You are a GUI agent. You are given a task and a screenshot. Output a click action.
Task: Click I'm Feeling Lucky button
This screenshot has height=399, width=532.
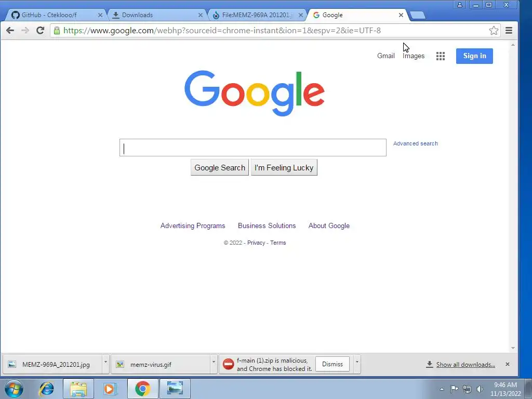point(284,168)
